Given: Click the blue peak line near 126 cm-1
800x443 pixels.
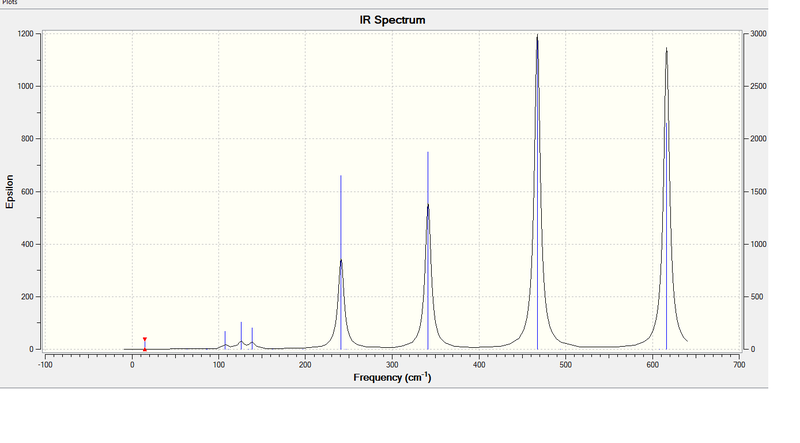Looking at the screenshot, I should (x=241, y=336).
